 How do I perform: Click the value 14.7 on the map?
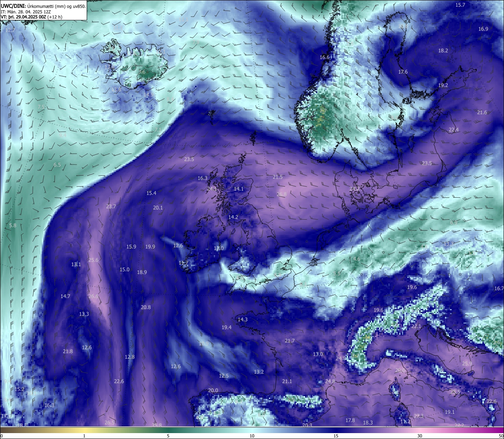point(65,296)
